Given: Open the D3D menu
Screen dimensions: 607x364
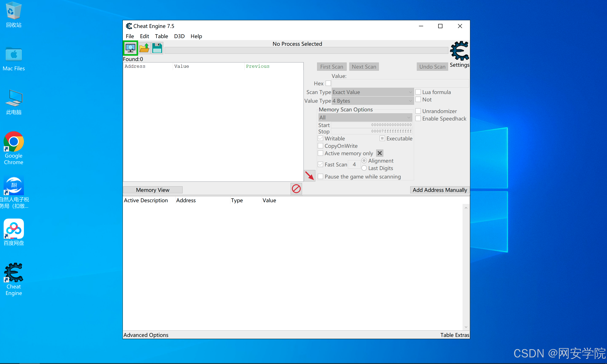Looking at the screenshot, I should tap(179, 36).
